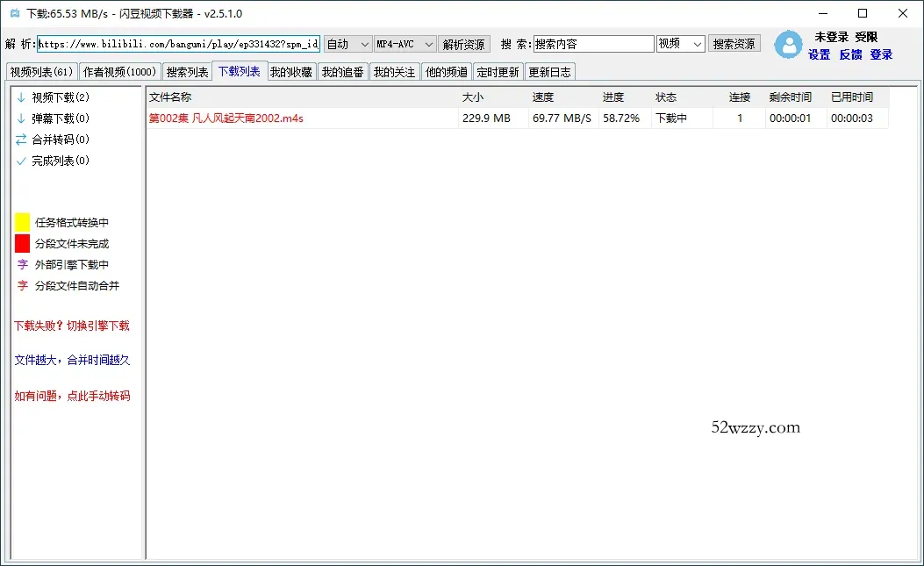Click the 登录 link
Viewport: 924px width, 566px height.
(x=881, y=54)
